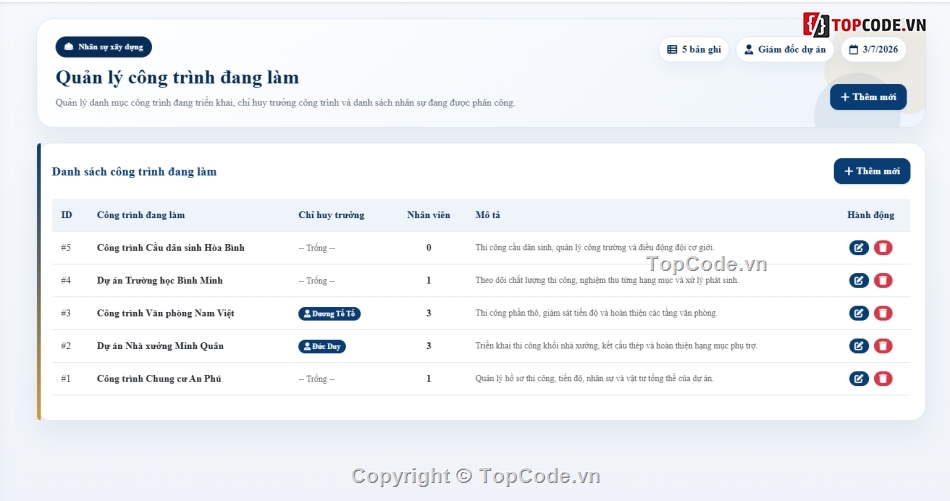Delete the Công trình Cầu dân sinh Hòa Bình row
The width and height of the screenshot is (950, 501).
[x=883, y=248]
